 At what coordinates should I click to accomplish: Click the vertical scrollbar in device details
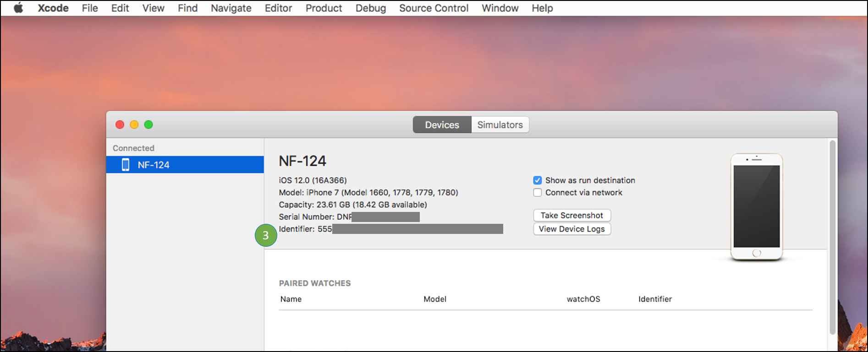tap(832, 238)
